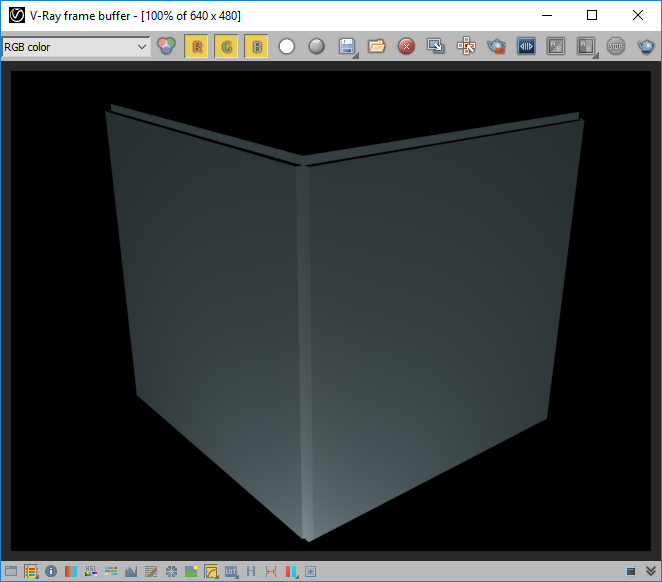This screenshot has height=582, width=662.
Task: Click the STOP rendering button
Action: click(x=616, y=46)
